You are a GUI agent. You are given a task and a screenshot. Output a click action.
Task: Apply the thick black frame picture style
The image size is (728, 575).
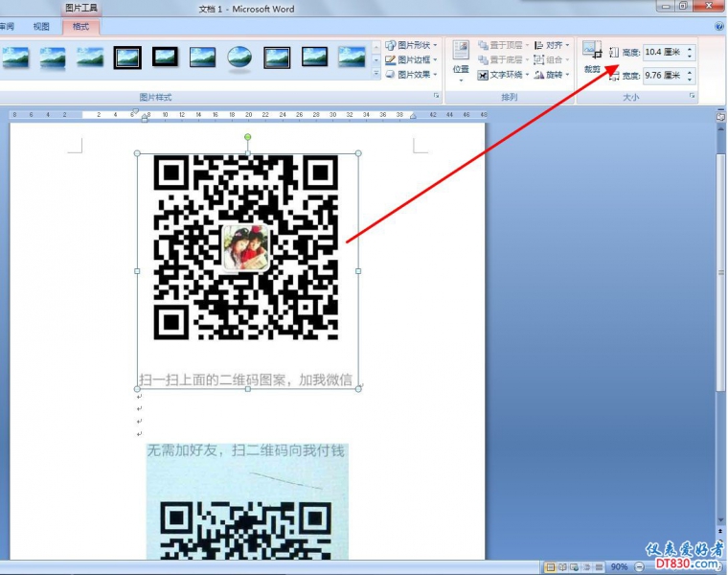tap(127, 57)
